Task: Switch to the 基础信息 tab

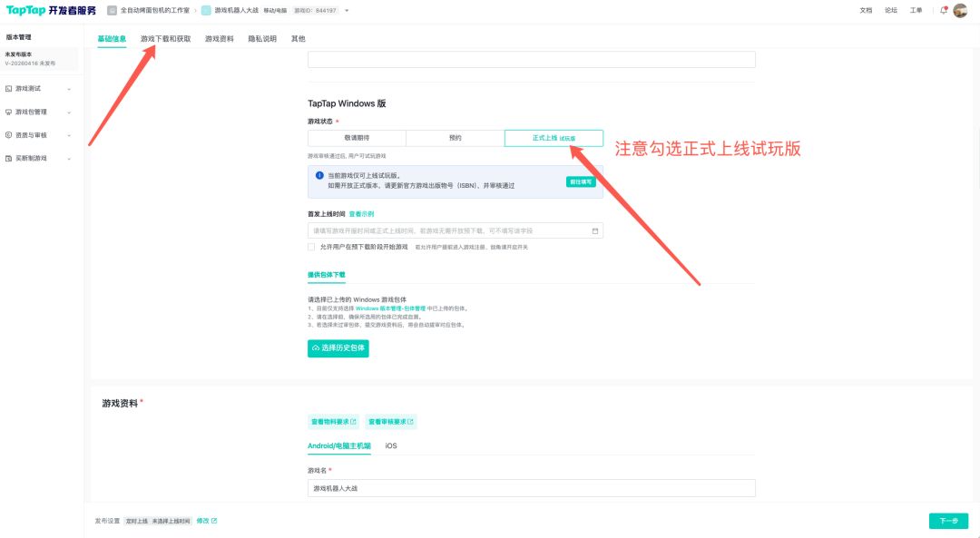Action: coord(112,39)
